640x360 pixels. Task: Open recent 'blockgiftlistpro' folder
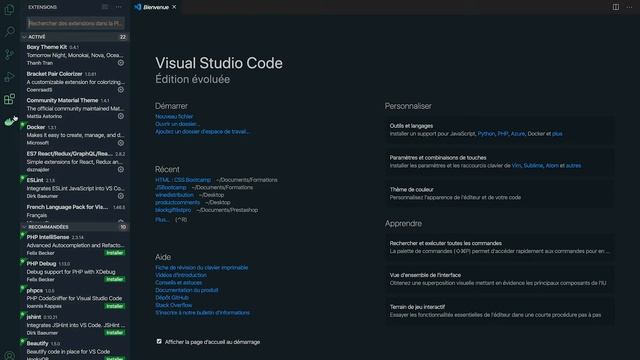tap(173, 210)
